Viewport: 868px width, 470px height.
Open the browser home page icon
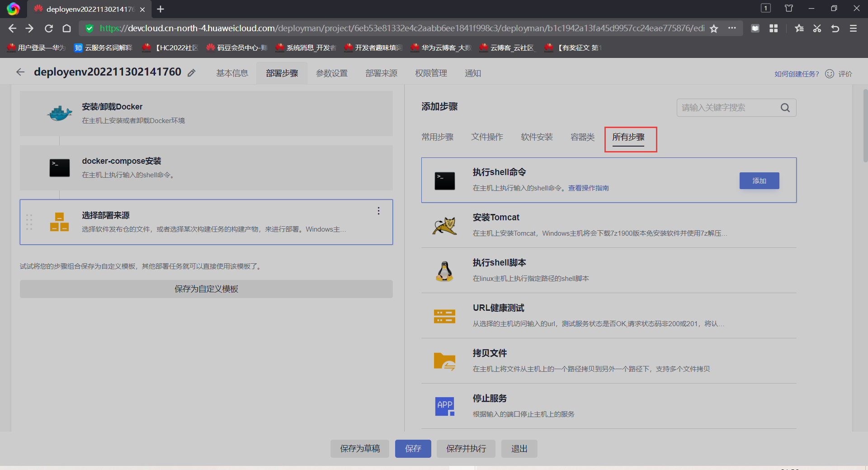point(66,28)
